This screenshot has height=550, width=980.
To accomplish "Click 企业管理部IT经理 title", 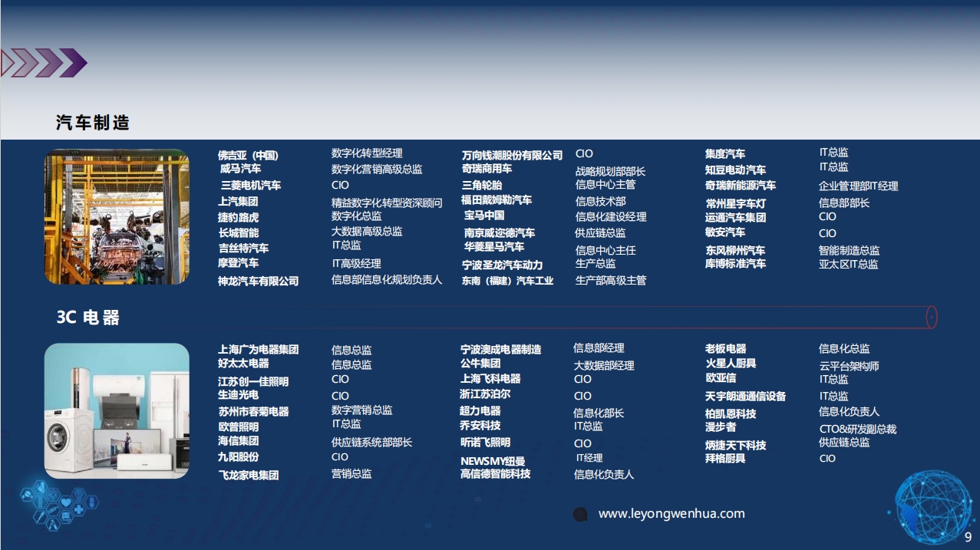I will (x=858, y=186).
